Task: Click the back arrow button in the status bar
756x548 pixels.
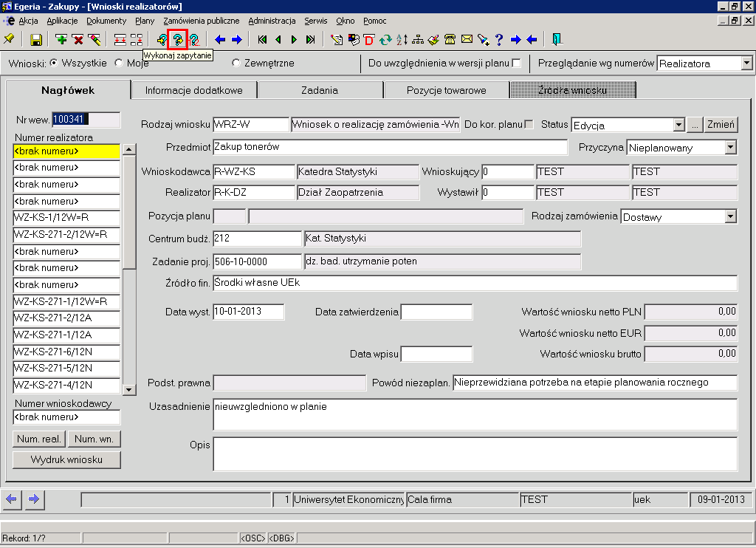Action: 12,499
